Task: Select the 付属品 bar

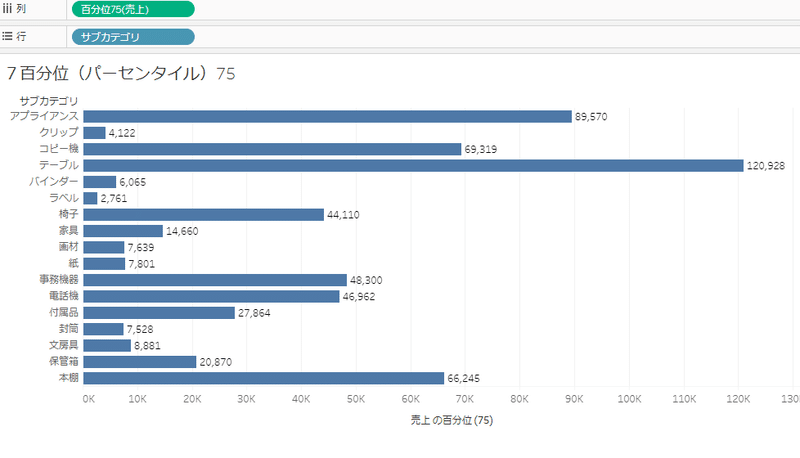Action: point(159,313)
